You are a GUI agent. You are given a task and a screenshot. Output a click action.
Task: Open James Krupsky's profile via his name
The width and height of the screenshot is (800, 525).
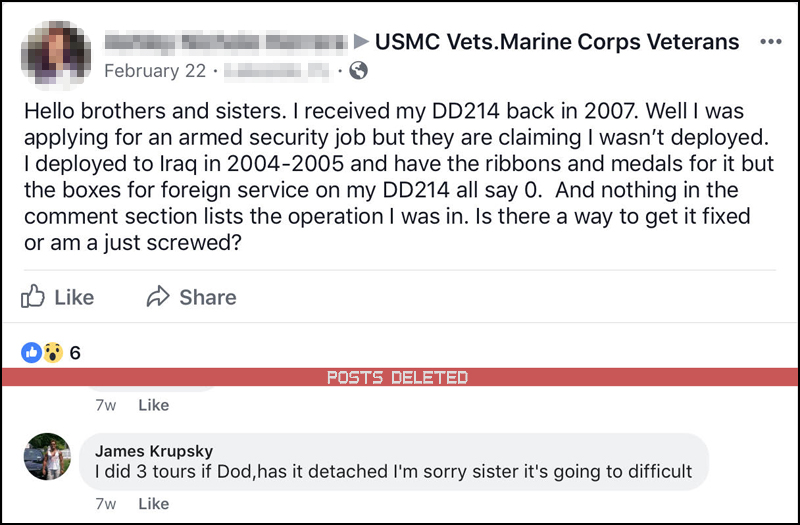(153, 451)
